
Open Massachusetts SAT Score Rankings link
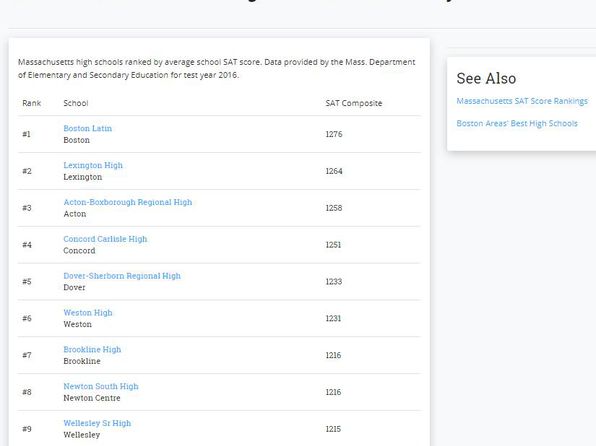tap(522, 101)
